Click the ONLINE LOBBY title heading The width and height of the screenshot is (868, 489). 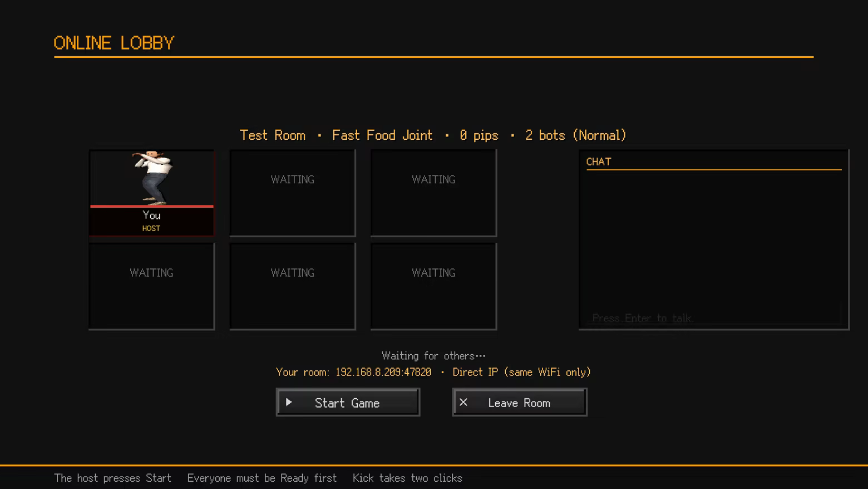(114, 43)
